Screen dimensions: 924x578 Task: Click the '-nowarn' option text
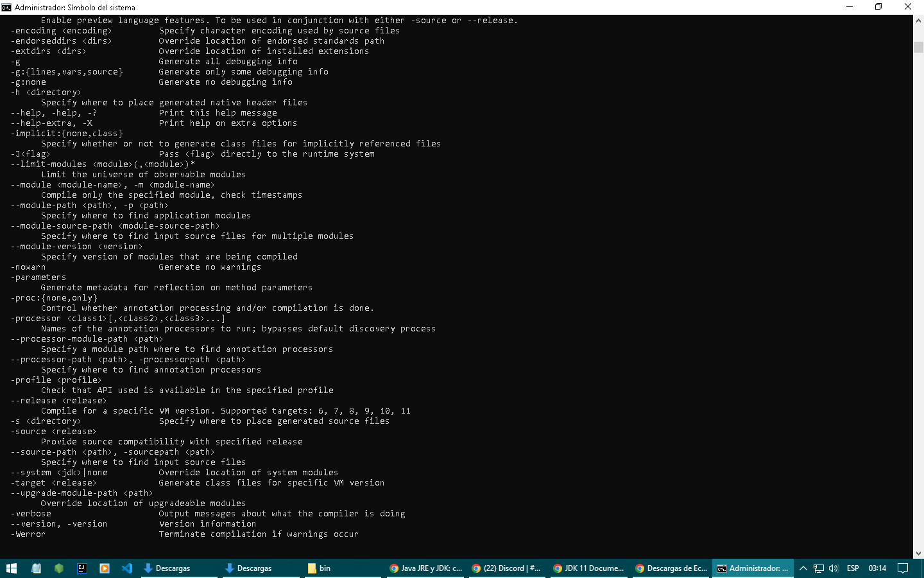pos(28,267)
